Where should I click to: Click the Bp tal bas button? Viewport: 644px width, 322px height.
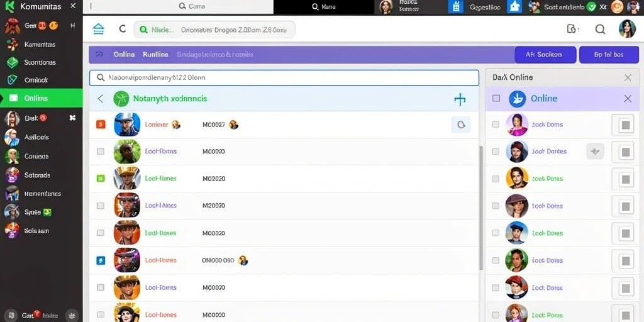click(609, 55)
